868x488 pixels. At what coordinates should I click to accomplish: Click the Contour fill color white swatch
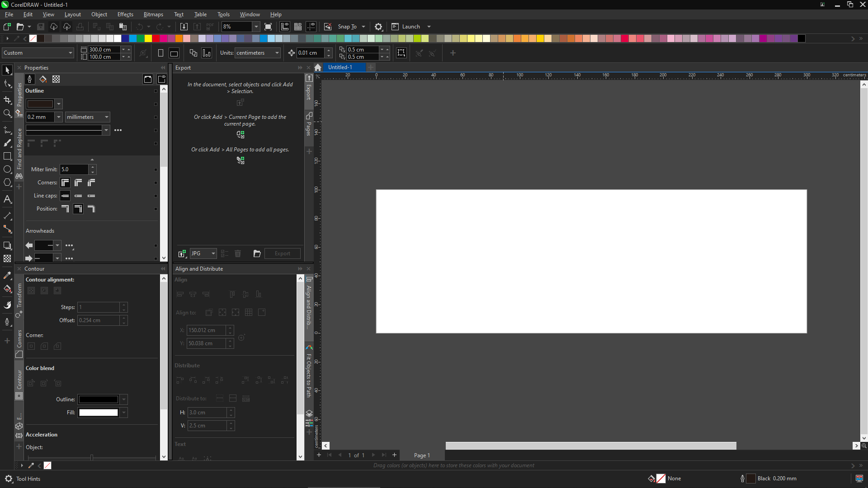point(98,413)
